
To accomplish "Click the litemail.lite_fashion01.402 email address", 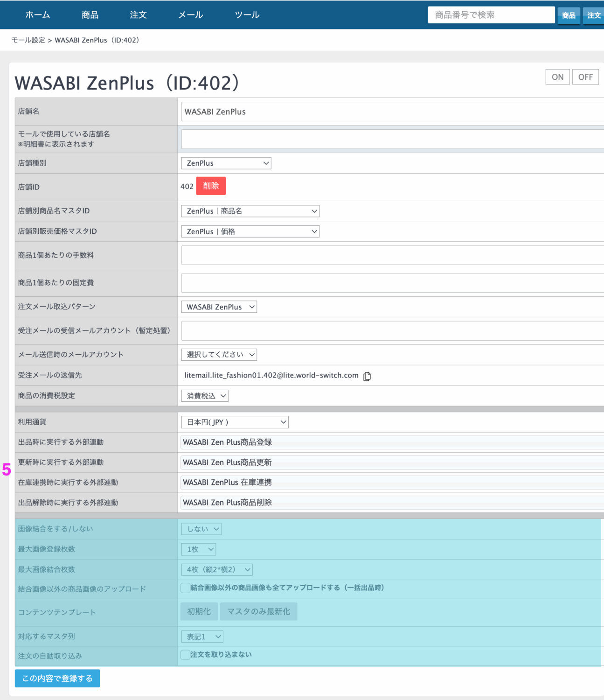I will [x=271, y=376].
